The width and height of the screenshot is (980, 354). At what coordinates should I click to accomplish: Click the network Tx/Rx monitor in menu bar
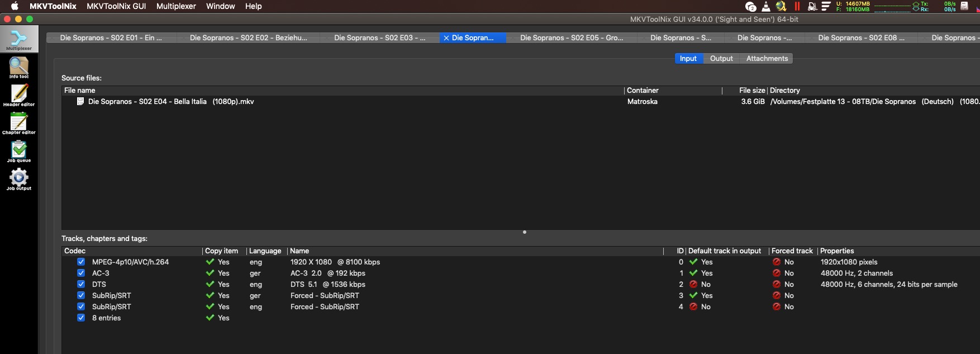(x=915, y=6)
